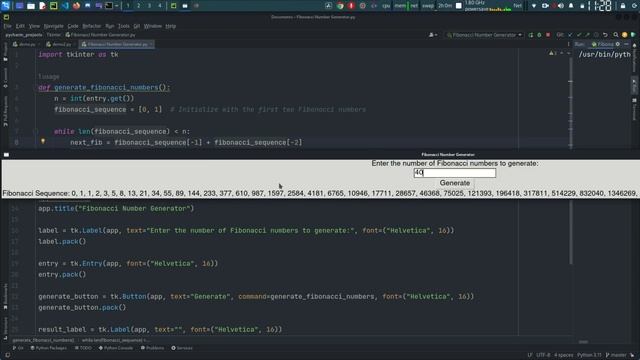640x360 pixels.
Task: Open the Run menu
Action: click(109, 26)
